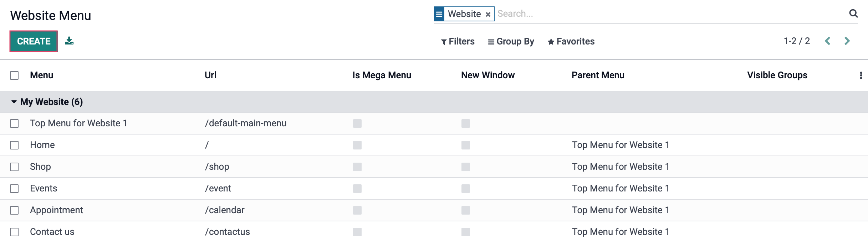The height and width of the screenshot is (242, 868).
Task: Click the /contactus url cell
Action: coord(228,232)
